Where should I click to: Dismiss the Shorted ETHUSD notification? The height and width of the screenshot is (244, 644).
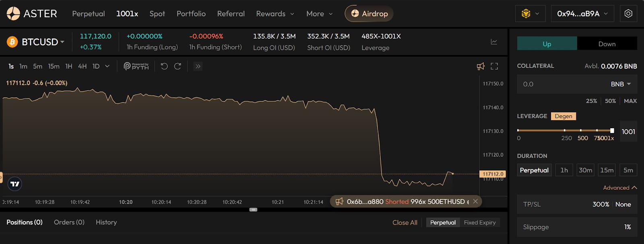click(x=475, y=201)
